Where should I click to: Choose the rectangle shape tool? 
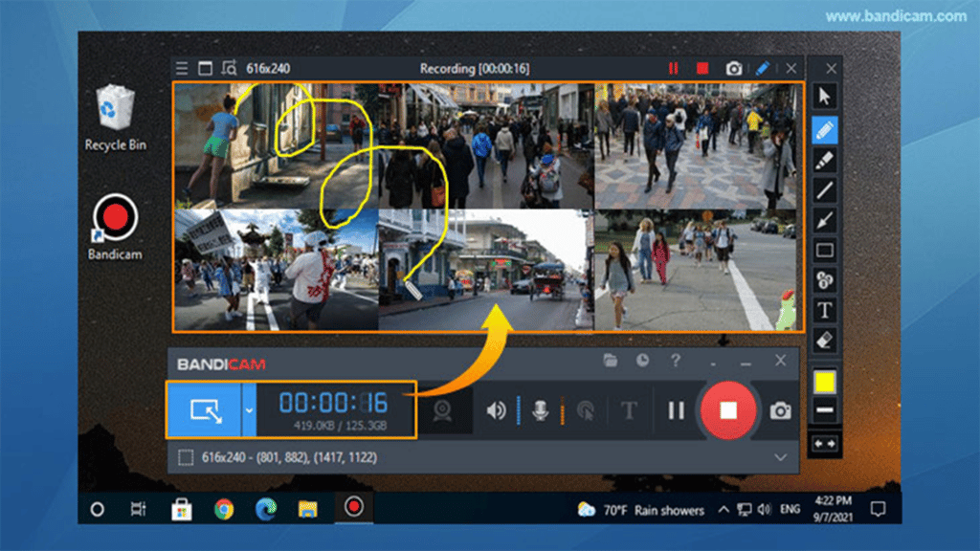(824, 251)
